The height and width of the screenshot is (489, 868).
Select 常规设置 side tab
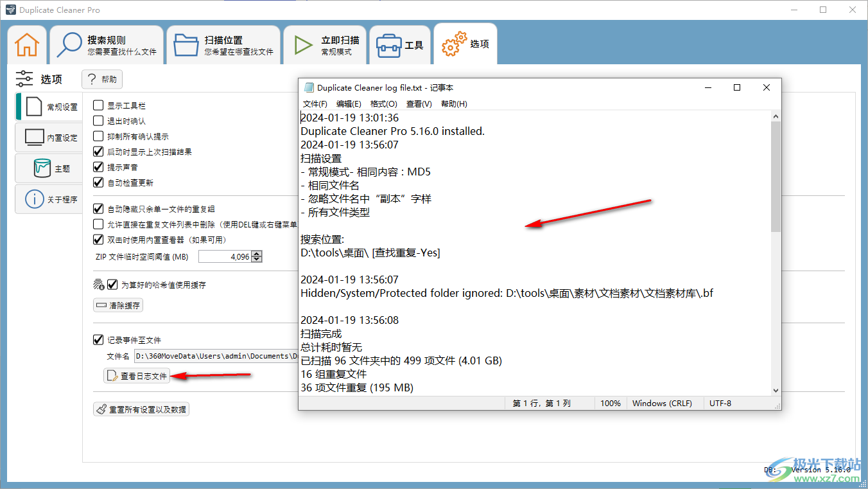click(49, 107)
